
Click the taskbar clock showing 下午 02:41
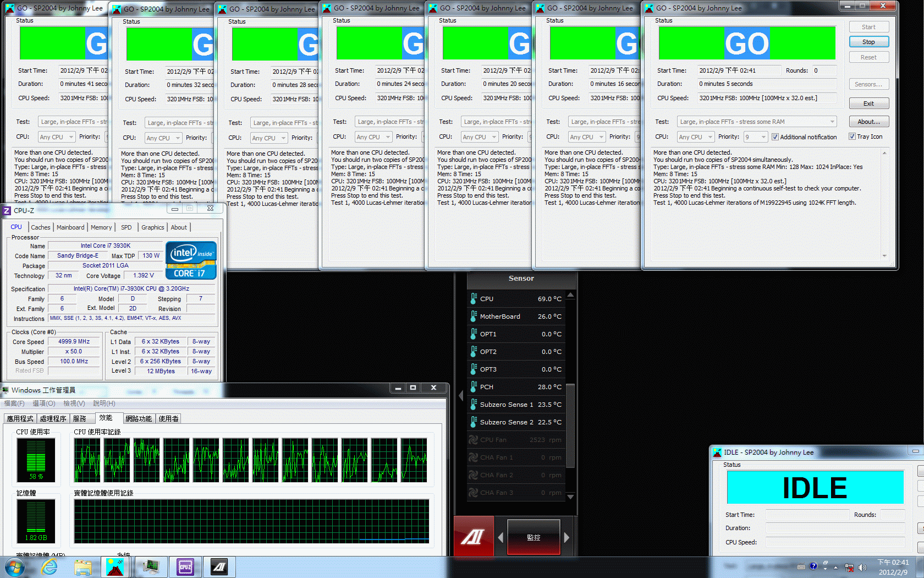click(893, 567)
